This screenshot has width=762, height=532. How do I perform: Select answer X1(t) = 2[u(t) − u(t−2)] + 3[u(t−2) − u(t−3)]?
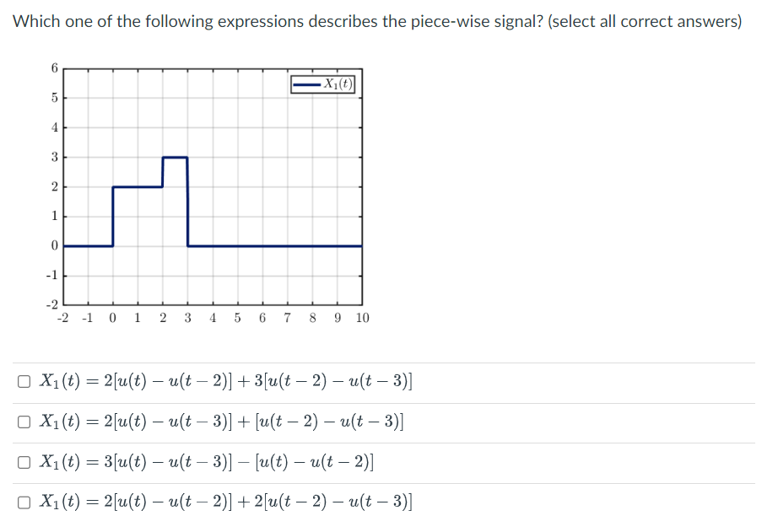(224, 381)
